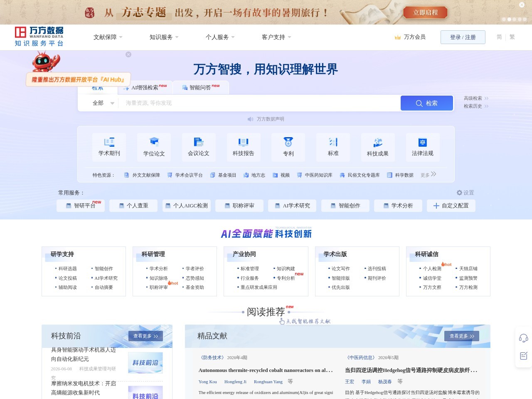This screenshot has width=532, height=399.
Task: Expand the 知识服务 dropdown menu
Action: [164, 37]
